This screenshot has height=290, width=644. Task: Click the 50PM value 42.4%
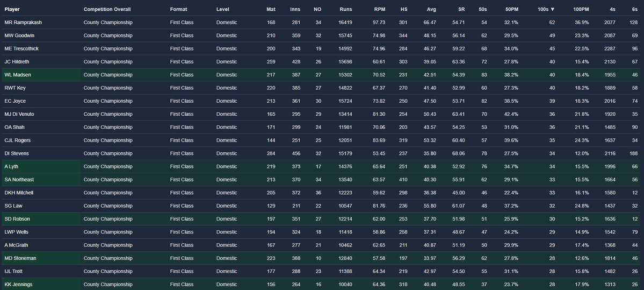[x=511, y=114]
